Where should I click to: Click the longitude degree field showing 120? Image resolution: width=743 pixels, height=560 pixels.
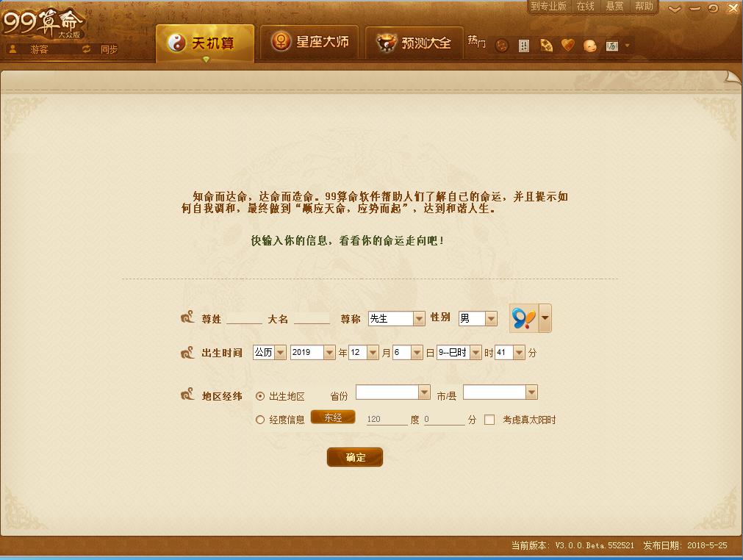tap(387, 419)
